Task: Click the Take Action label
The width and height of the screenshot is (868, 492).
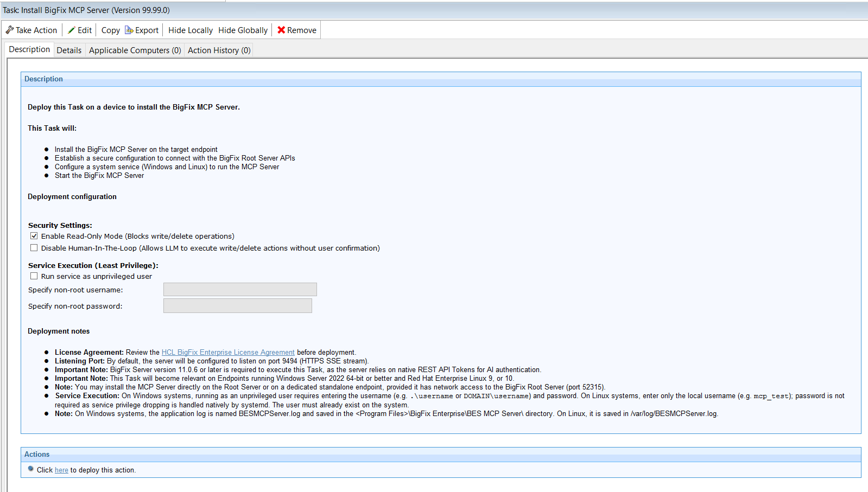Action: tap(36, 30)
